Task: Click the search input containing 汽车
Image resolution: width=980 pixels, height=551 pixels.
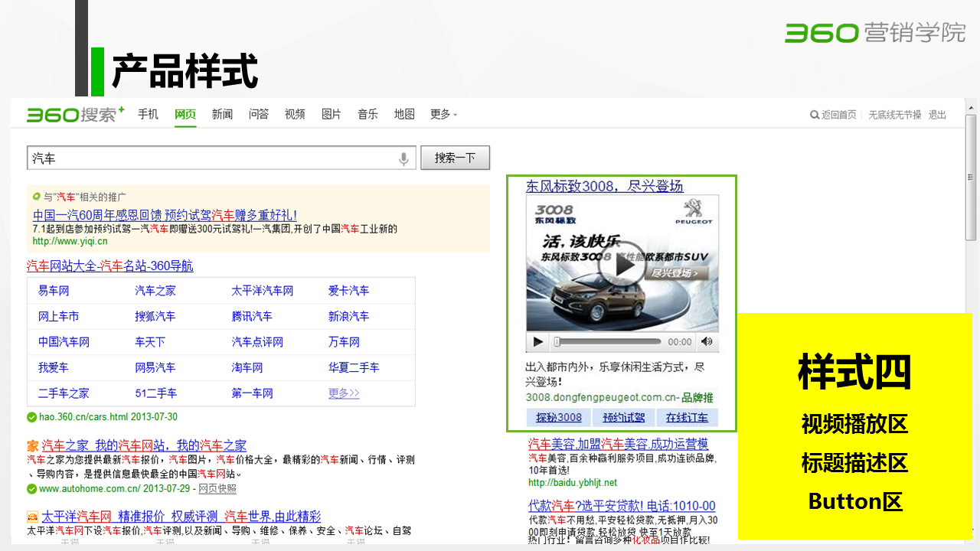Action: 222,158
